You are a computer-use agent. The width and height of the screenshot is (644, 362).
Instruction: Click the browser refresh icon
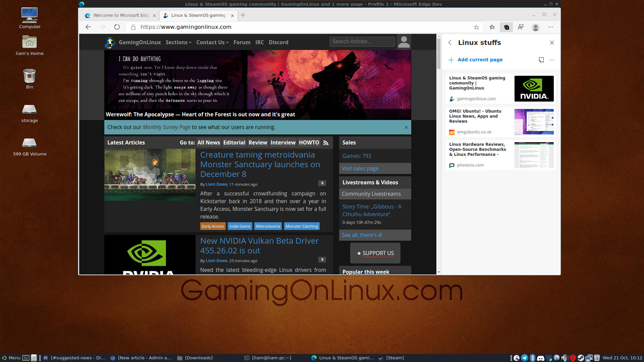117,27
